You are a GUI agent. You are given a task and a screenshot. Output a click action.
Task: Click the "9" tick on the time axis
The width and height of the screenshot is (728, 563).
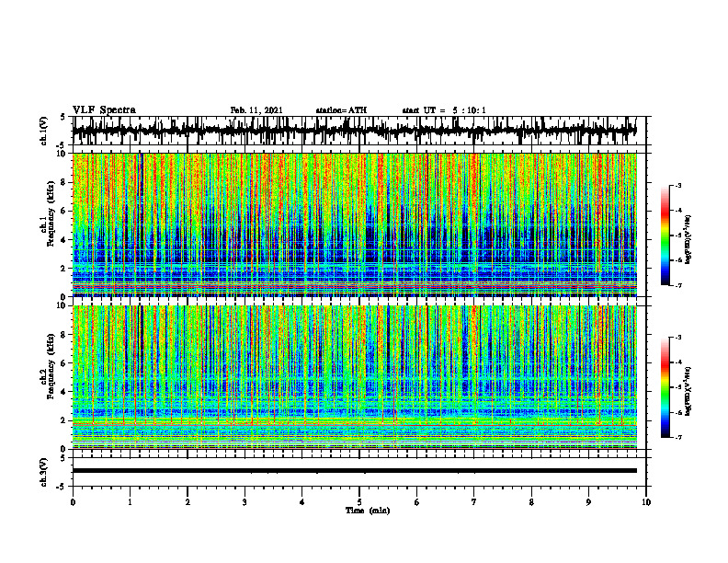point(588,502)
